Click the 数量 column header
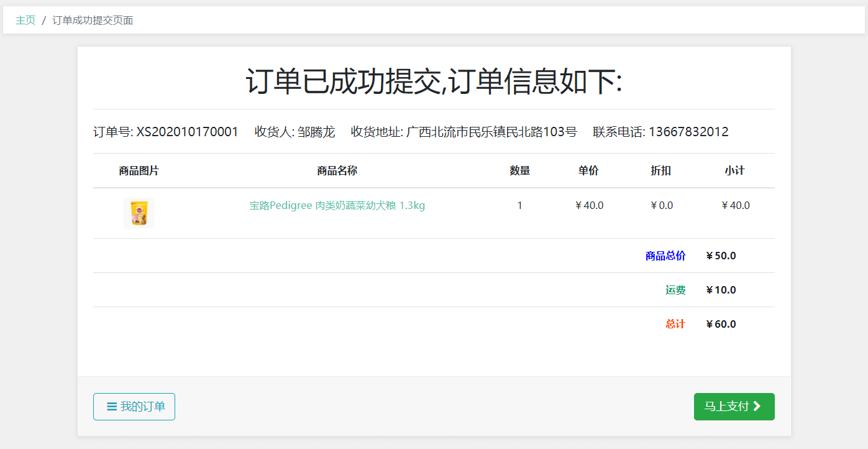The width and height of the screenshot is (868, 449). (520, 171)
